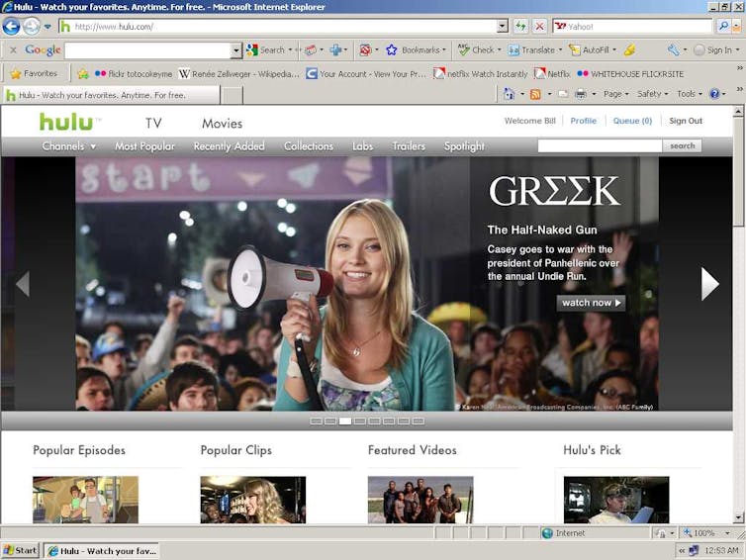Open Spotlight
The height and width of the screenshot is (560, 746).
coord(464,146)
